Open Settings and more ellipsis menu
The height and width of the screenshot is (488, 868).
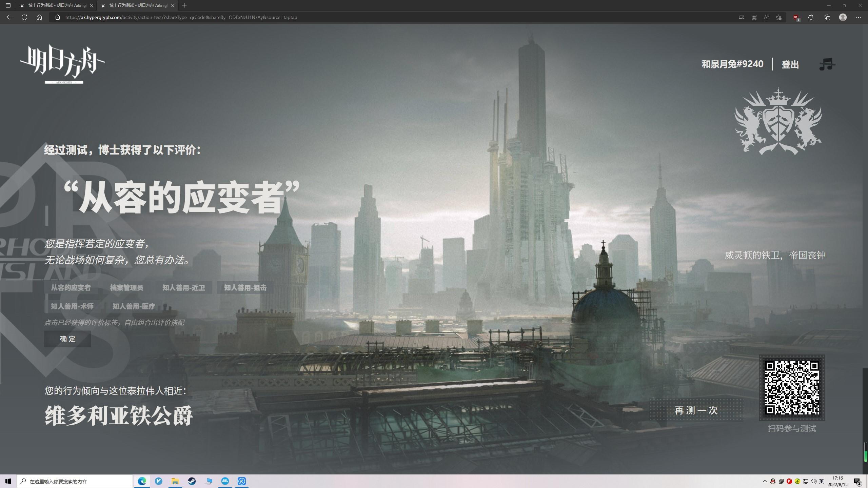pos(859,17)
